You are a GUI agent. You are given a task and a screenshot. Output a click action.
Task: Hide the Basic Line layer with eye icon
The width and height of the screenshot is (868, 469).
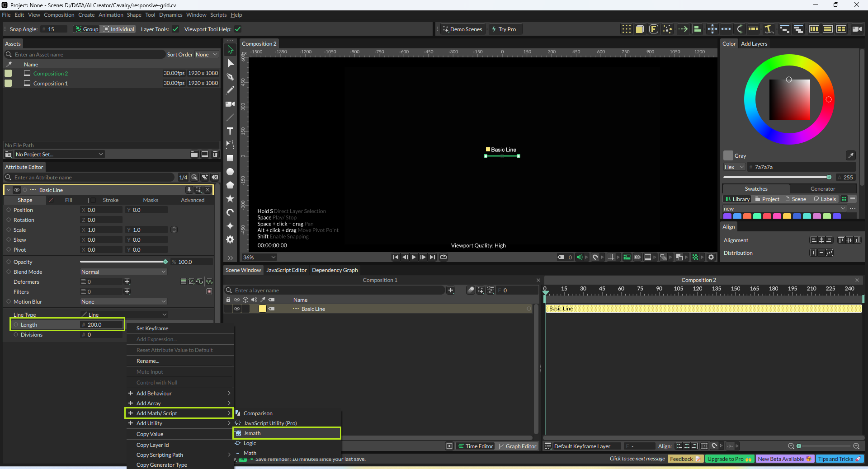[x=236, y=309]
